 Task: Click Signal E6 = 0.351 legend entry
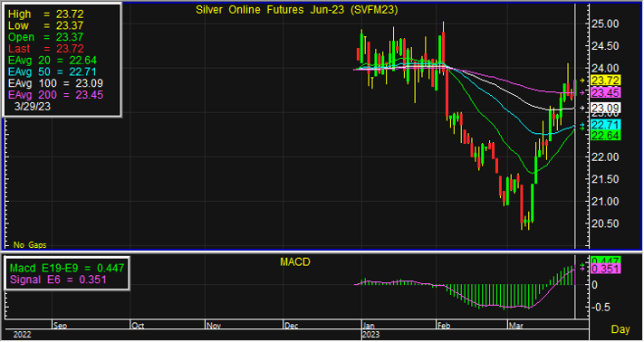[58, 280]
